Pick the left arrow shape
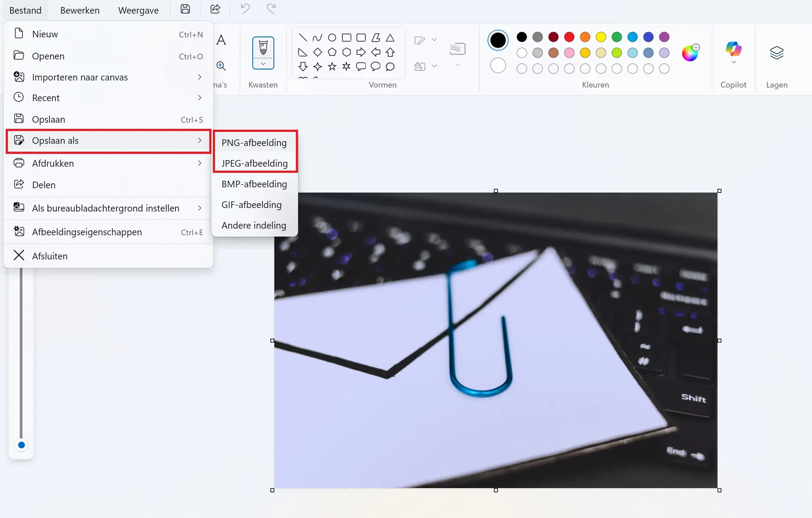Screen dimensions: 812x518 376,52
